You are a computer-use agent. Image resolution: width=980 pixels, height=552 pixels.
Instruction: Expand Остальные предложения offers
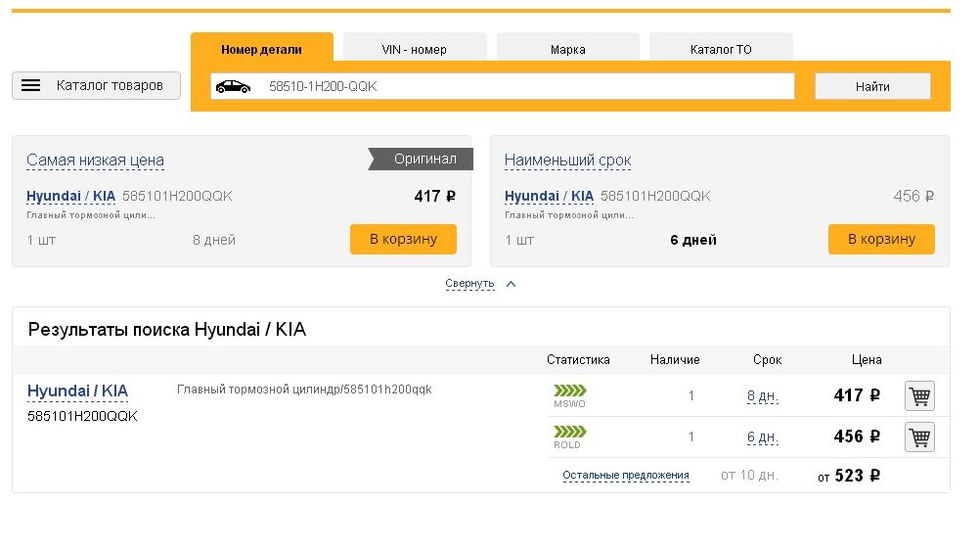click(625, 476)
